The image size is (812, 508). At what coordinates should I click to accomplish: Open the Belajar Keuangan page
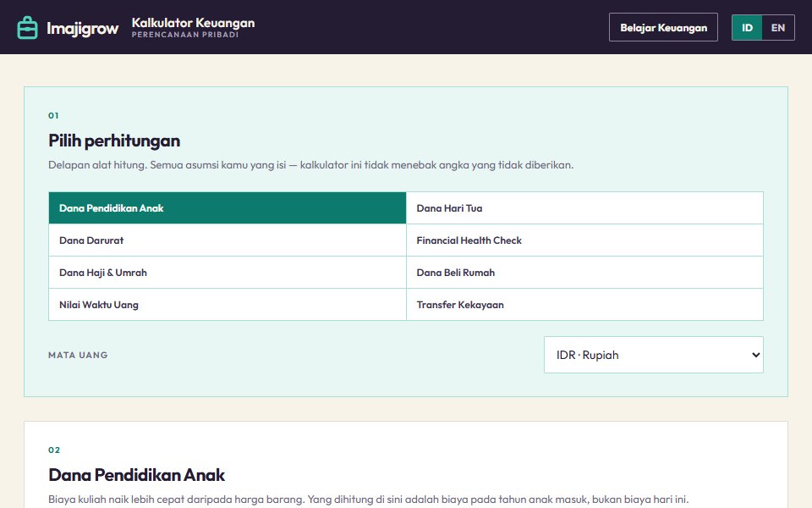[x=663, y=27]
